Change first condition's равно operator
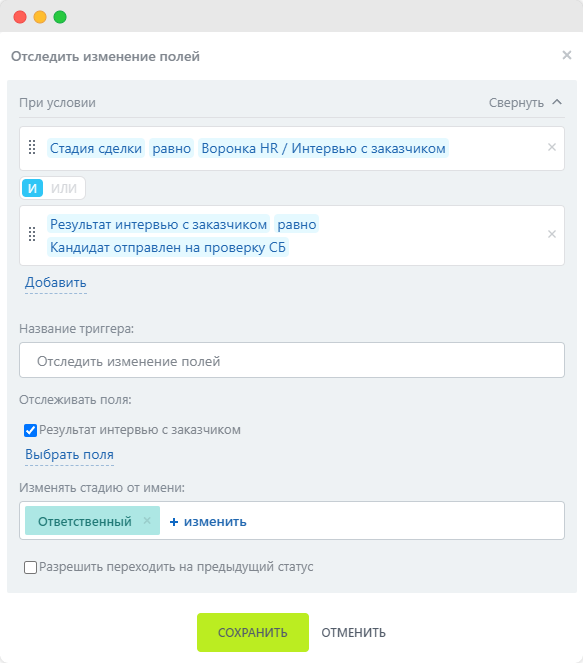583x663 pixels. coord(172,148)
